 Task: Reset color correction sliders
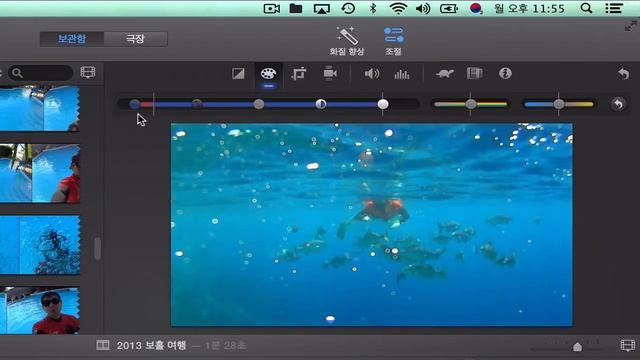pyautogui.click(x=618, y=104)
